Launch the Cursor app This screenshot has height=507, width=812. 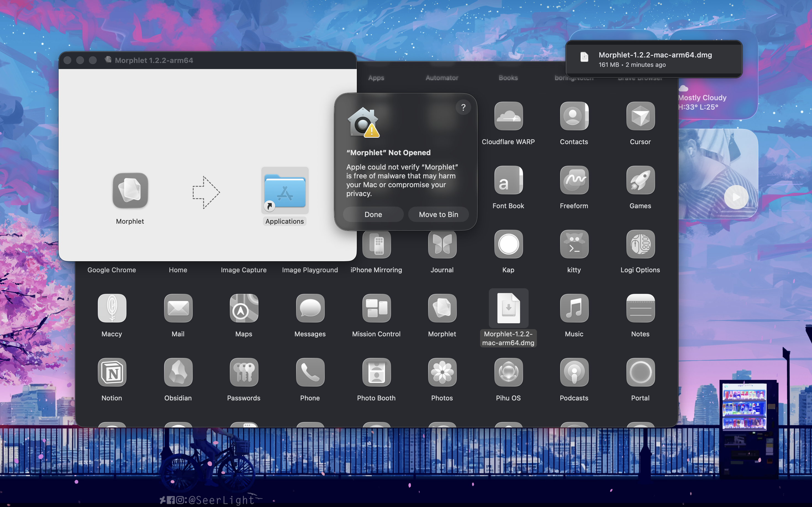point(640,116)
